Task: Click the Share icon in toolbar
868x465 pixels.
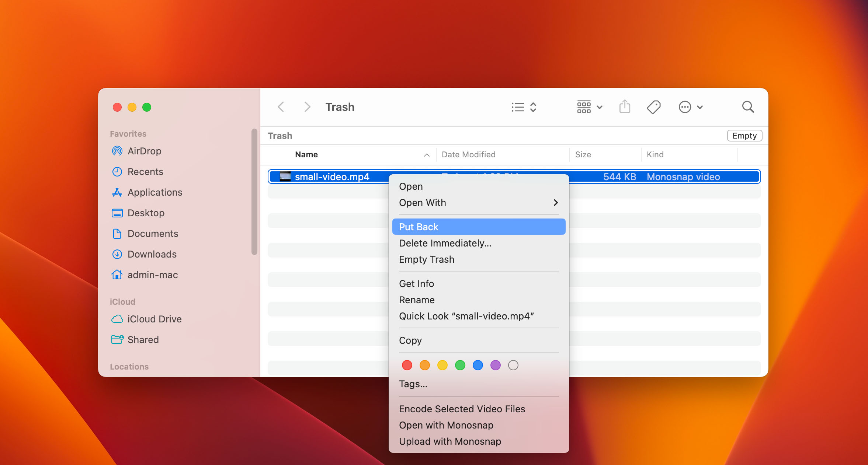Action: pos(625,107)
